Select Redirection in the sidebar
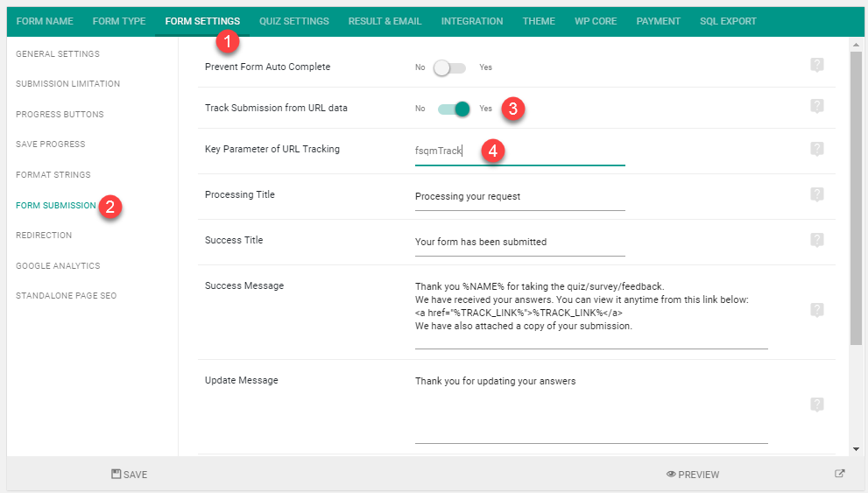The width and height of the screenshot is (868, 493). coord(44,236)
